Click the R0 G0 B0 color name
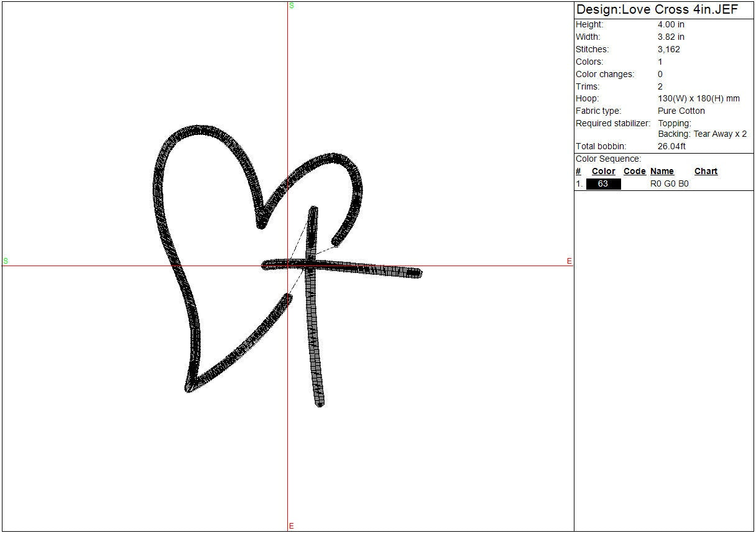Image resolution: width=756 pixels, height=533 pixels. pos(669,184)
